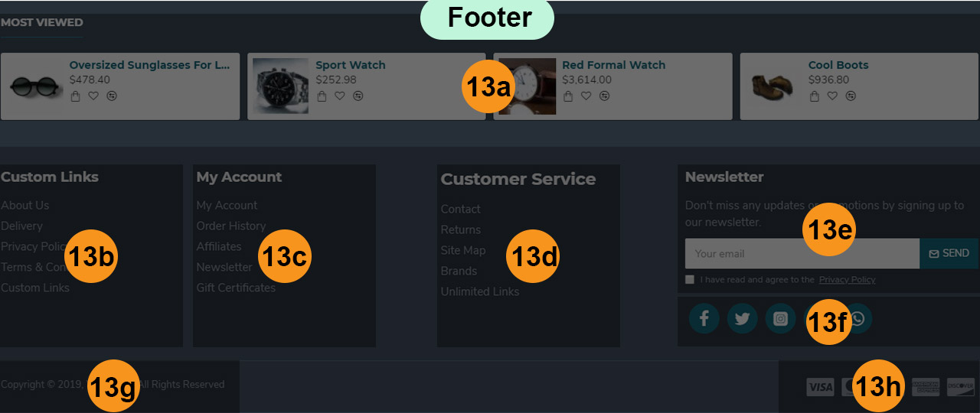Open the Twitter social icon
Screen dimensions: 980x413
click(742, 319)
